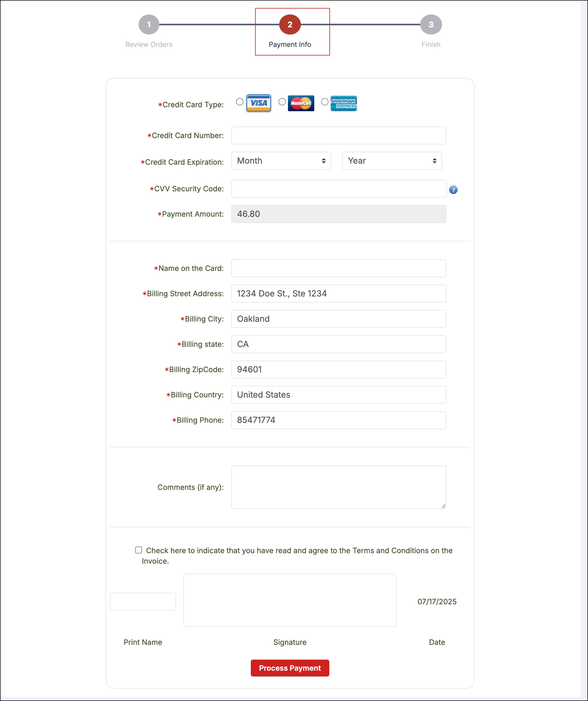Open the expiration Year dropdown
Screen dimensions: 588x701
[392, 160]
